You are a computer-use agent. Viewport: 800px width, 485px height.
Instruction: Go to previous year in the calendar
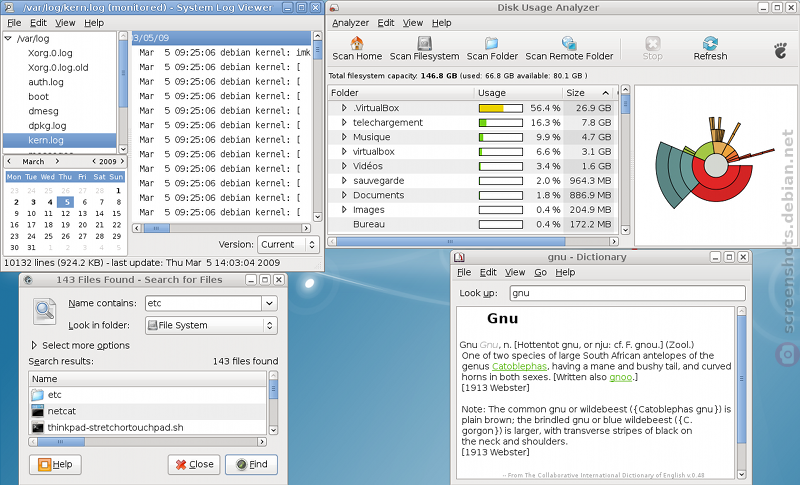pos(94,161)
